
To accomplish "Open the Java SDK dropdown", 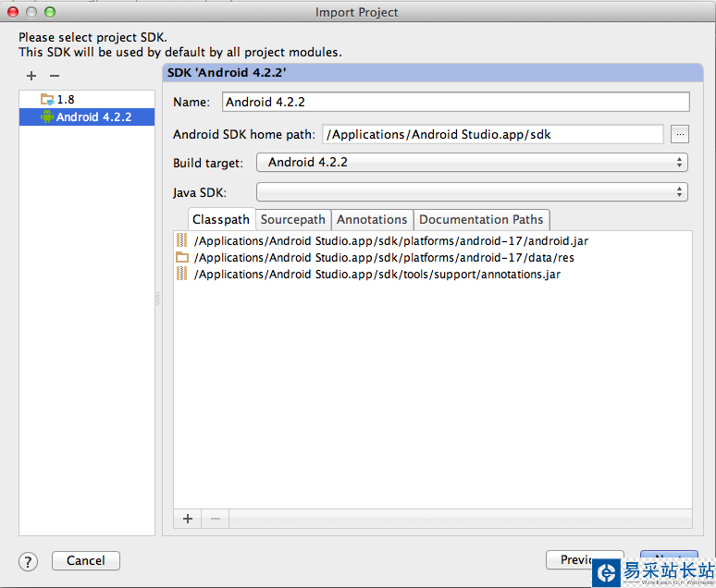I will pyautogui.click(x=472, y=192).
